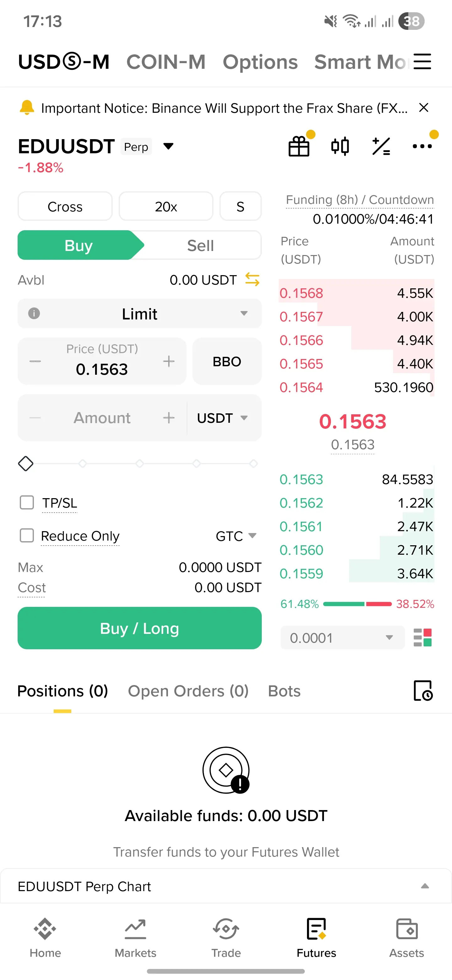Switch to the COIN-M tab
Screen dimensions: 452x980
166,62
